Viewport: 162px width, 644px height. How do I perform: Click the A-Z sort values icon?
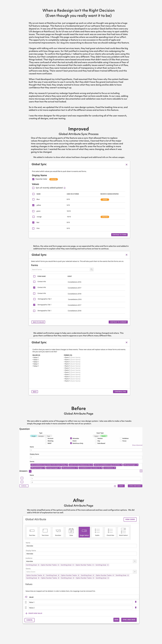click(26, 597)
